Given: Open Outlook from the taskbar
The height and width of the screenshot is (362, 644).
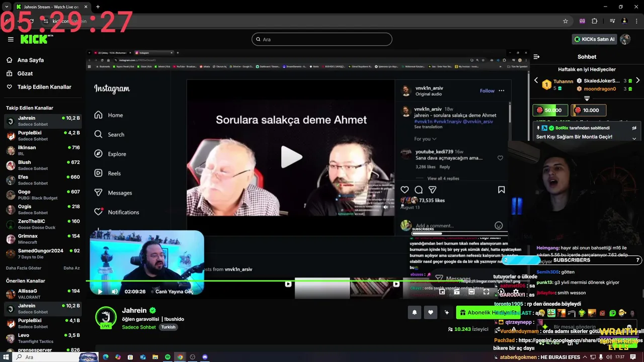Looking at the screenshot, I should 143,357.
